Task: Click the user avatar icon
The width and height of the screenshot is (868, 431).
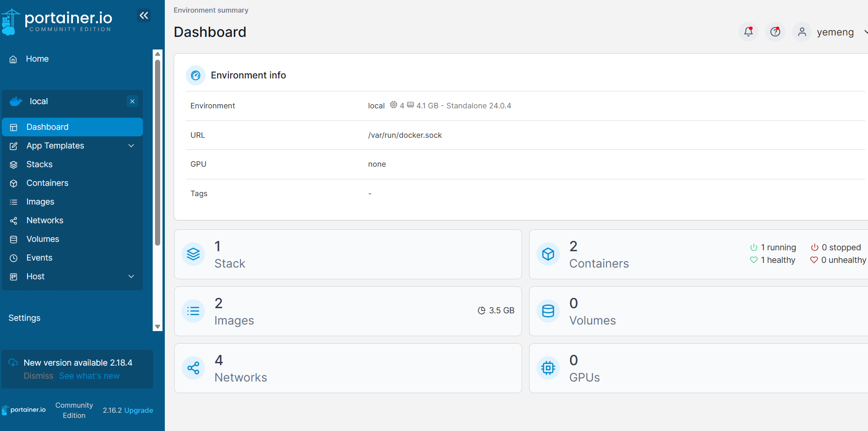Action: tap(802, 32)
